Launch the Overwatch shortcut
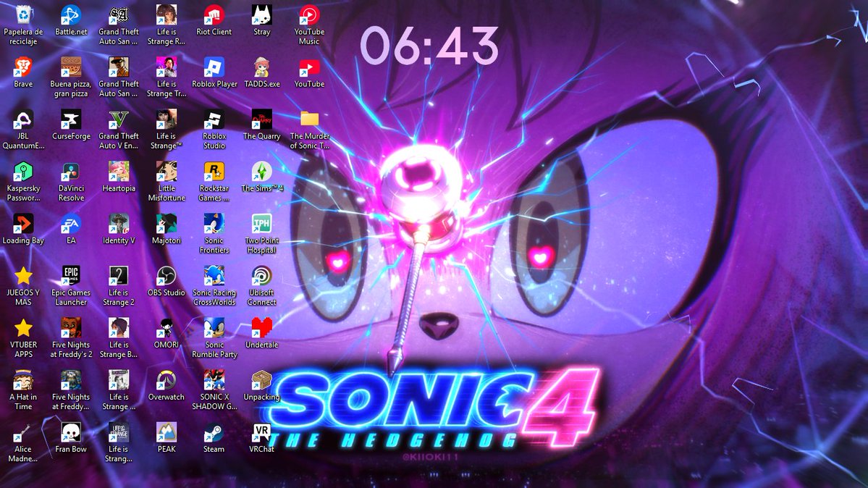The image size is (868, 488). (166, 381)
